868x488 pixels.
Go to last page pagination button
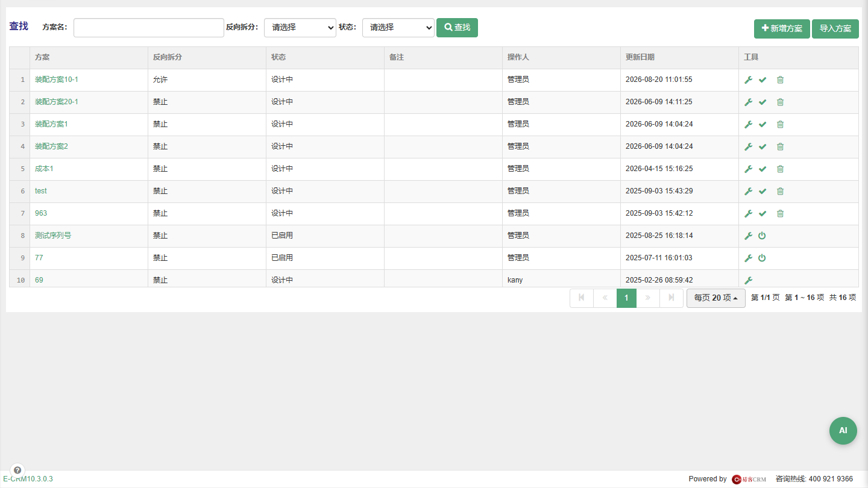(671, 298)
